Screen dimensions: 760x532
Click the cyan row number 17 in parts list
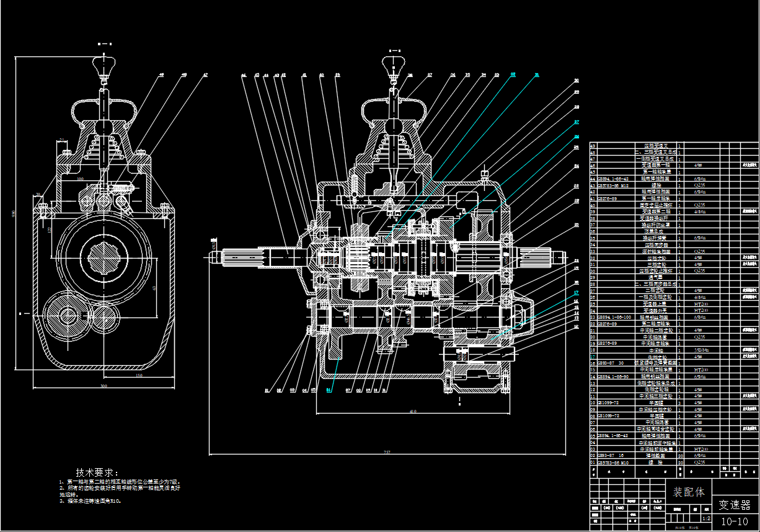(x=593, y=357)
